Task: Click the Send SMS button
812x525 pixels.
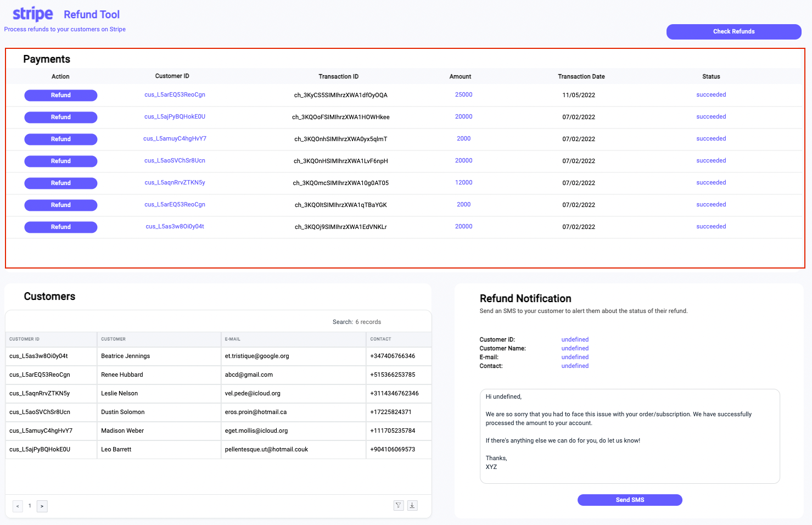Action: pyautogui.click(x=629, y=500)
